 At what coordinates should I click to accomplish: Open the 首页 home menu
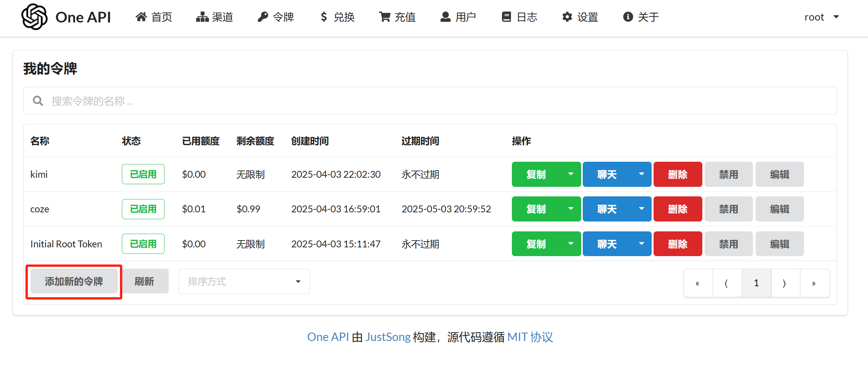(x=154, y=17)
